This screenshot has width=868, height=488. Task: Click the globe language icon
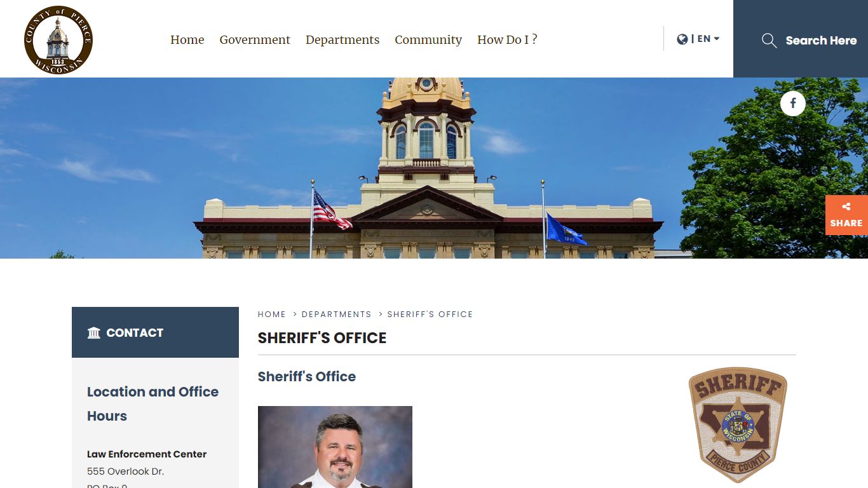point(682,39)
